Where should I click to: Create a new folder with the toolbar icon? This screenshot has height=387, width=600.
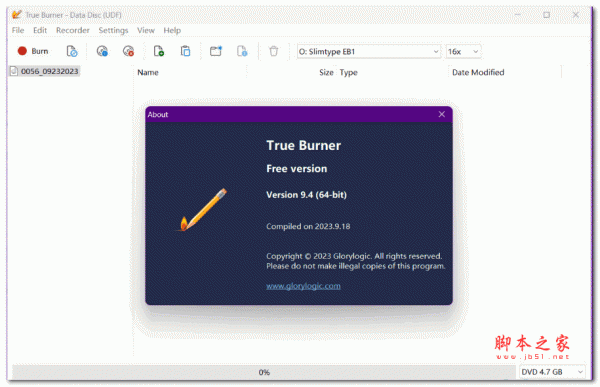216,51
